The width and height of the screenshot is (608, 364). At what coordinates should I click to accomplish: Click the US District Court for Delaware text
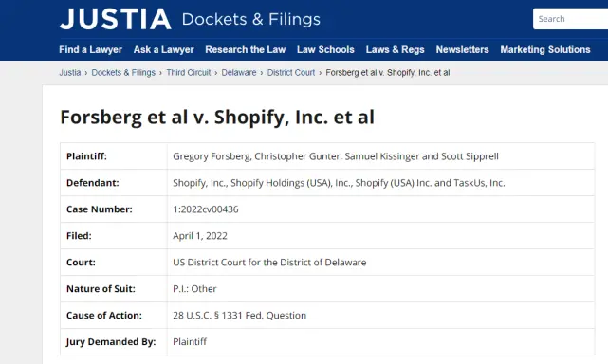(x=269, y=263)
